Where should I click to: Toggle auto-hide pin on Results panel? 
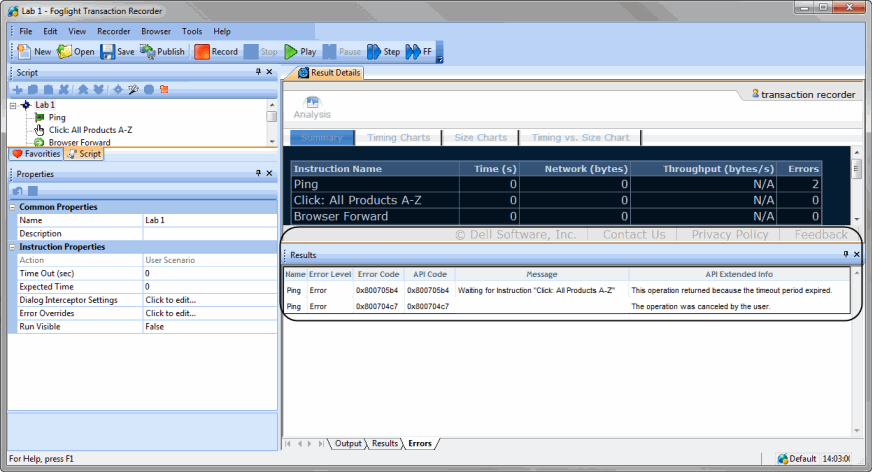[x=845, y=255]
